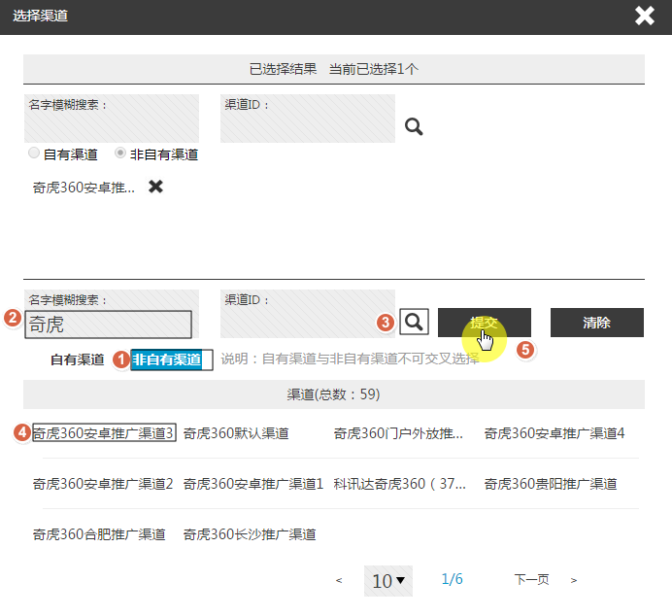The height and width of the screenshot is (616, 672).
Task: Select channel 奇虎360安卓推广渠道2
Action: click(103, 484)
